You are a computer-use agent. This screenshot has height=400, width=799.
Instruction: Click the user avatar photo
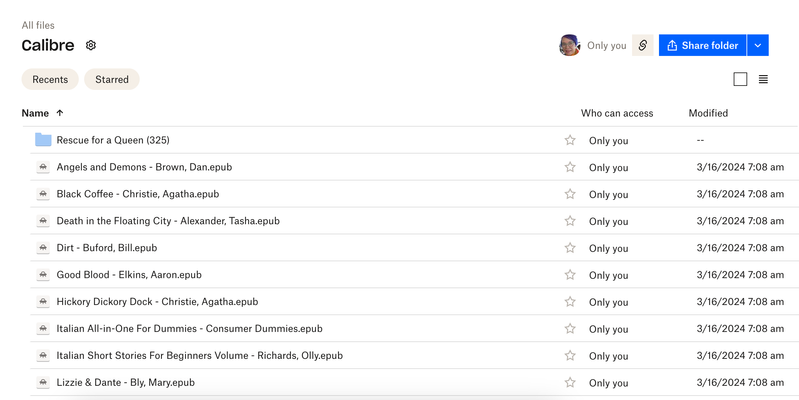pos(570,46)
